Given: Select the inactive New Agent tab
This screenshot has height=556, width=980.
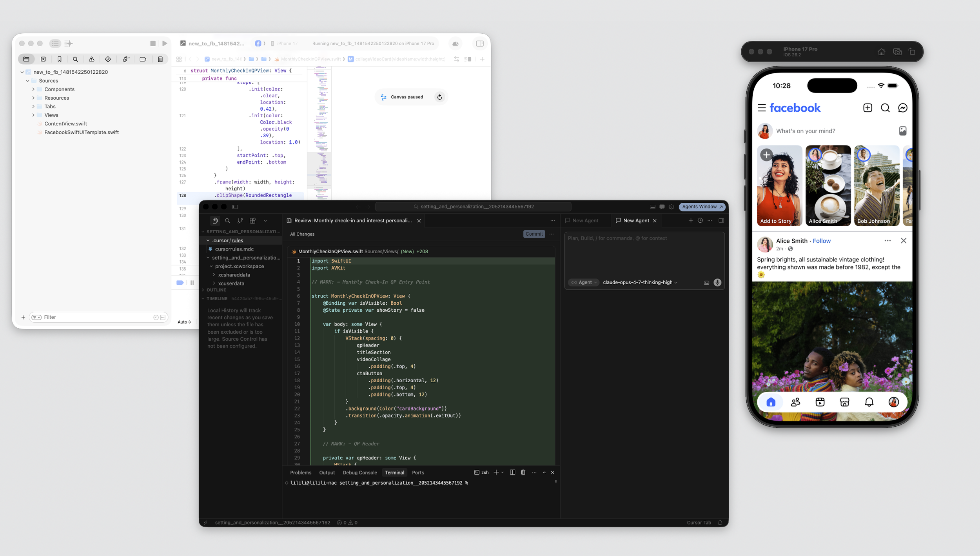Looking at the screenshot, I should point(585,221).
